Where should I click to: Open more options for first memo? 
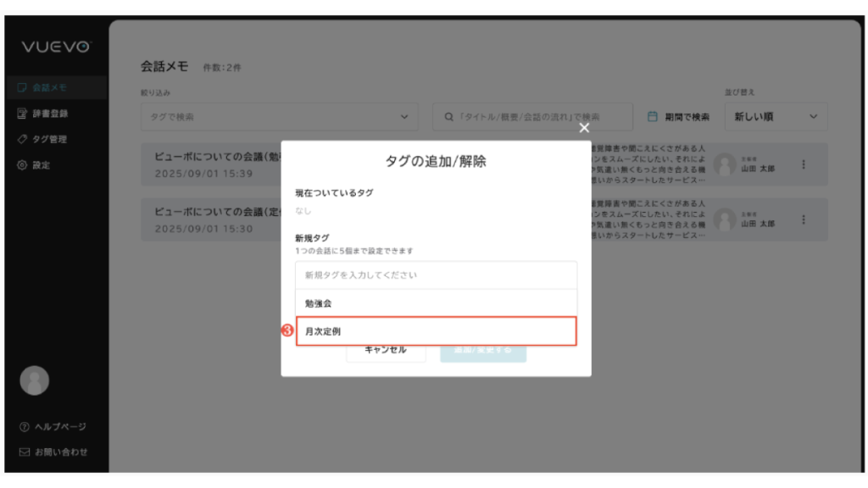[x=804, y=164]
